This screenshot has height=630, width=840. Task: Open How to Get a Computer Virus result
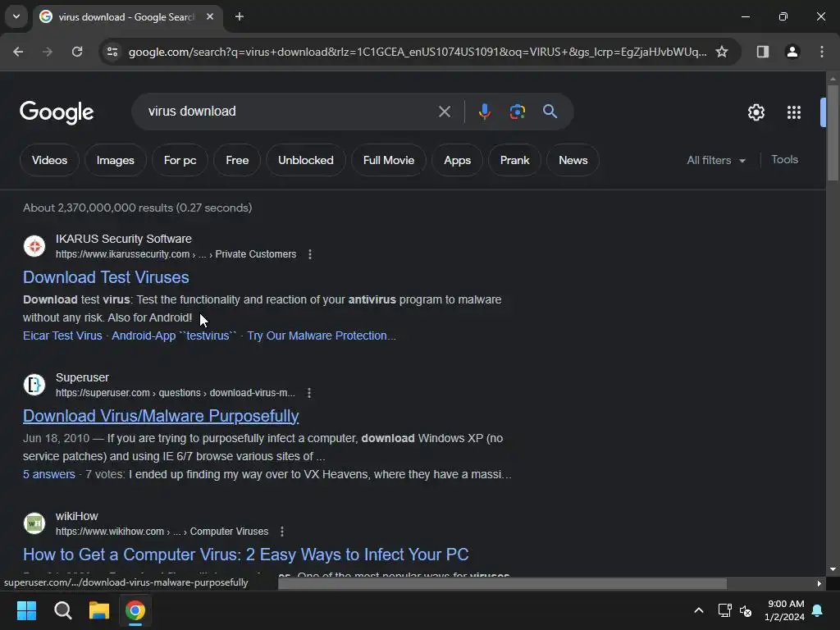pos(246,555)
